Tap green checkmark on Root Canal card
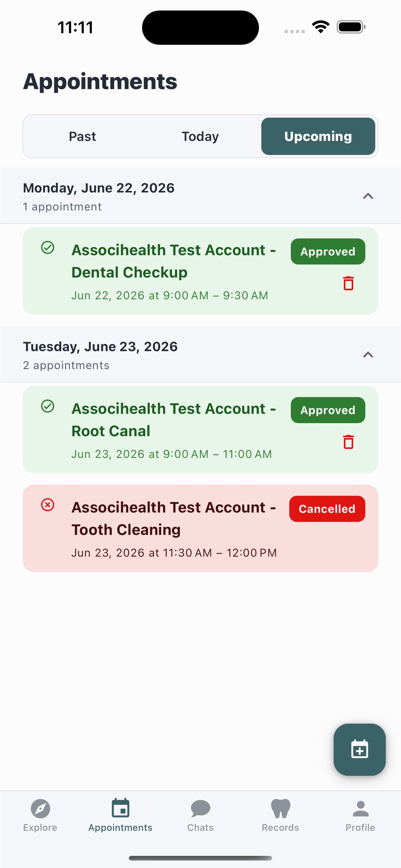 pyautogui.click(x=47, y=406)
